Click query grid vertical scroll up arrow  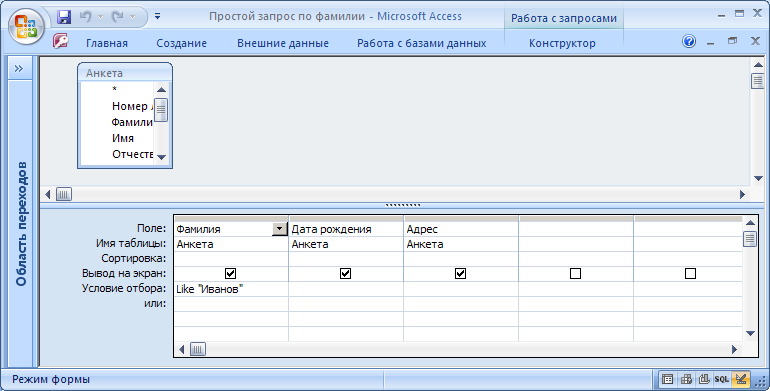[750, 223]
